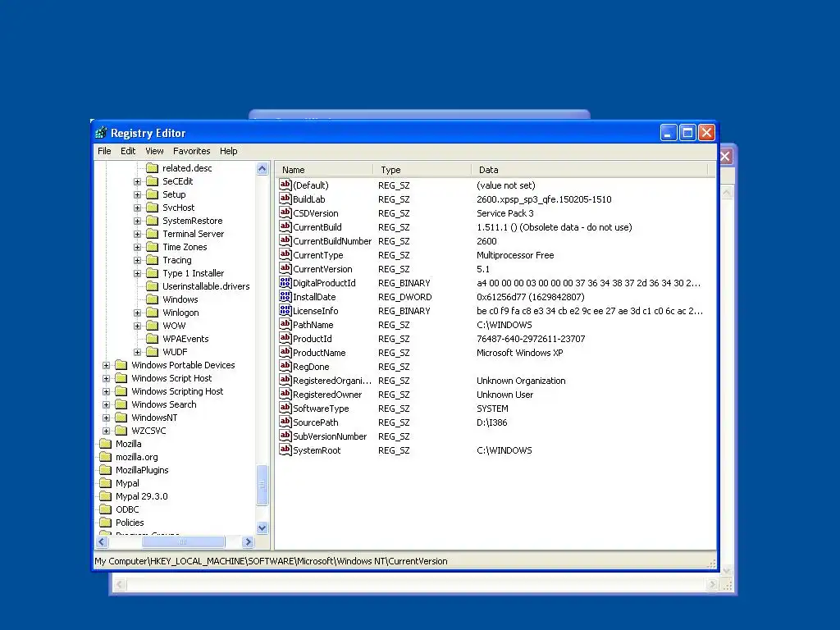Click data cell 'Unknown Organization'

[x=521, y=381]
